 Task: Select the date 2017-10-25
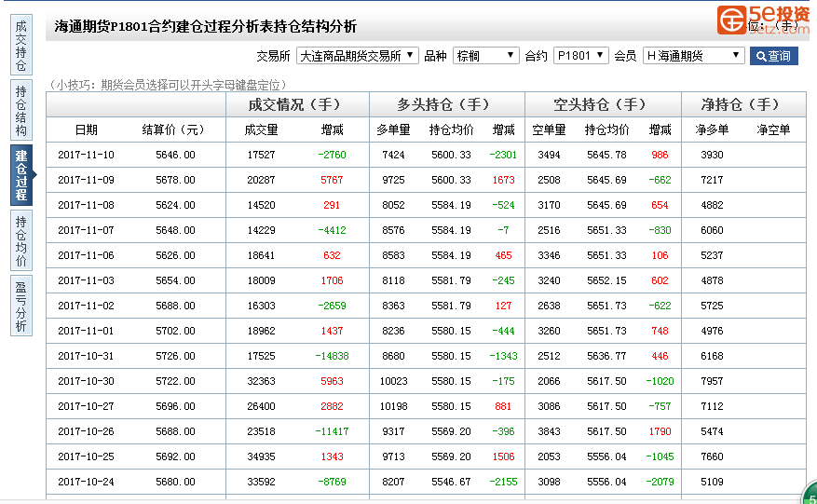[86, 456]
